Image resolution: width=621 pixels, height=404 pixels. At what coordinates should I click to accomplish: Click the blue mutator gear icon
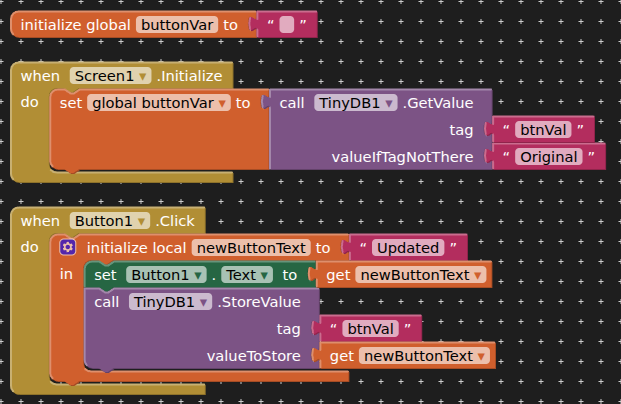[x=68, y=247]
